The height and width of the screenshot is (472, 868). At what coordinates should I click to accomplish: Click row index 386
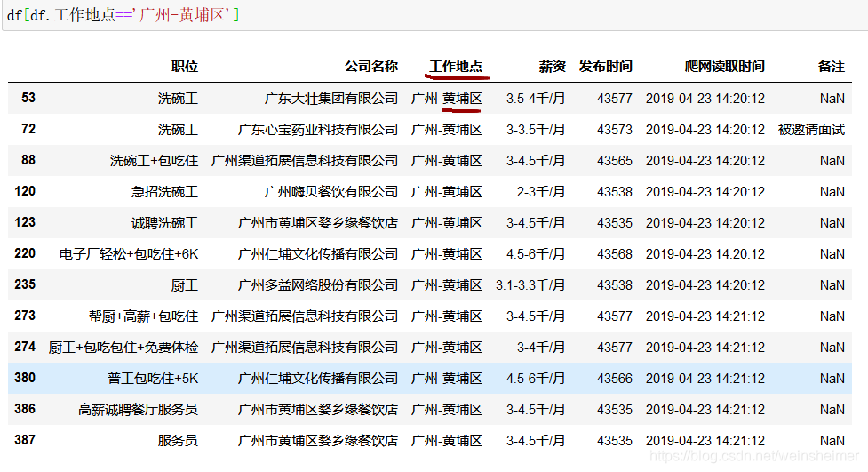pos(25,409)
